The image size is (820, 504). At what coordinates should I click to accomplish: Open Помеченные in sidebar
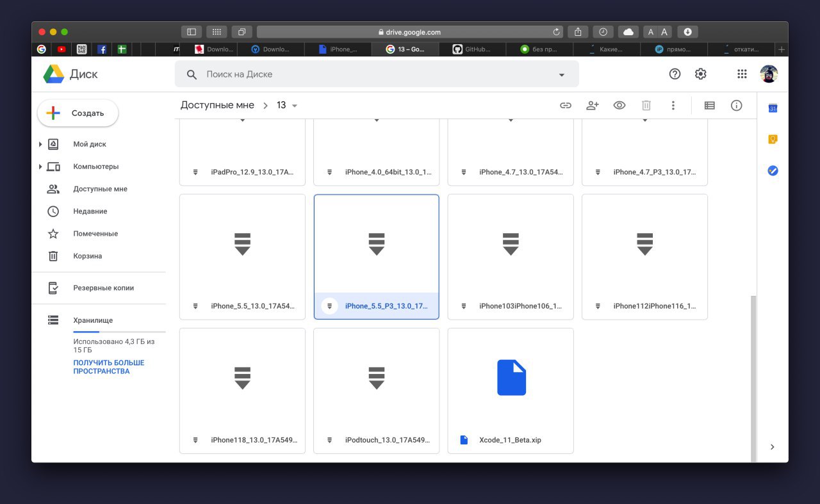pyautogui.click(x=95, y=234)
